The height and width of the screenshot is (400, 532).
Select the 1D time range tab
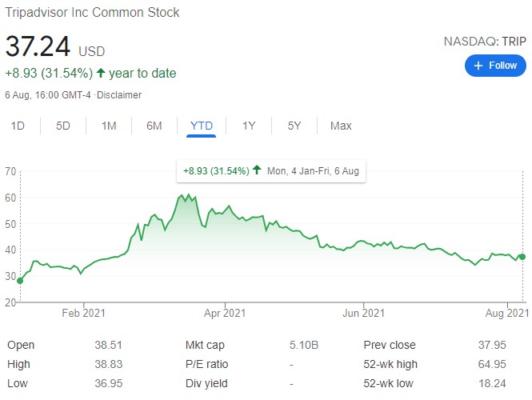tap(17, 126)
